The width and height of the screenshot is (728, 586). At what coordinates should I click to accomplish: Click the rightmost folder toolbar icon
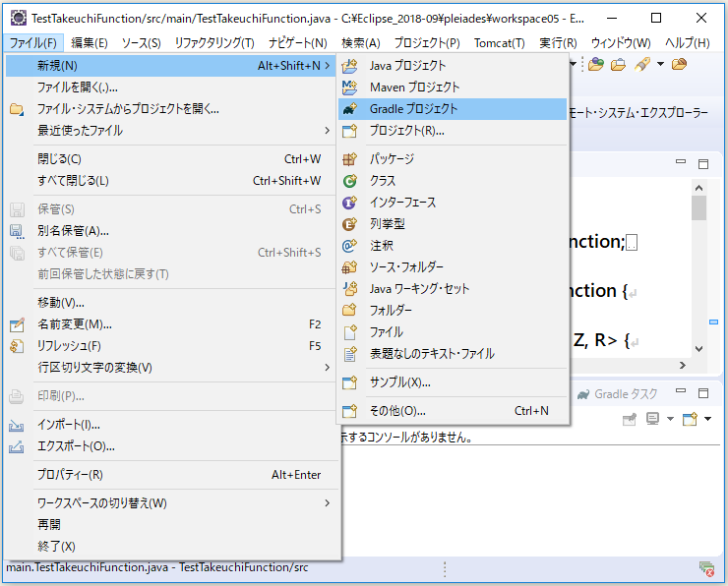click(679, 64)
